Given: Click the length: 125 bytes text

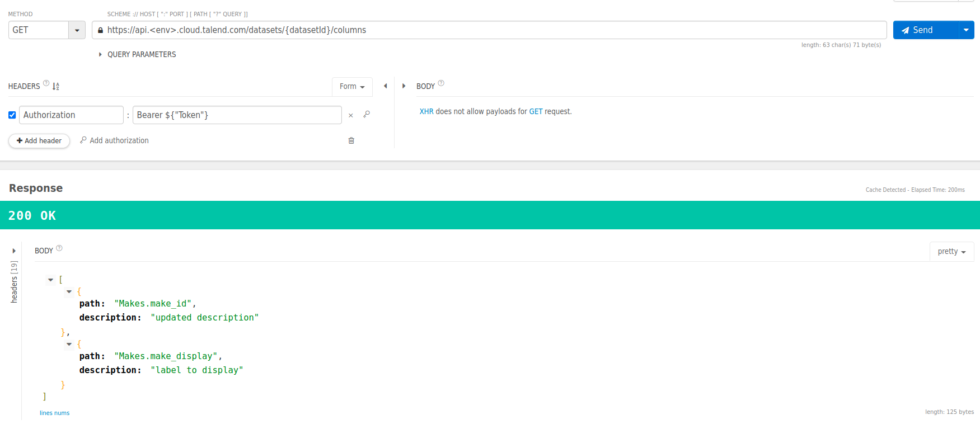Looking at the screenshot, I should click(949, 412).
